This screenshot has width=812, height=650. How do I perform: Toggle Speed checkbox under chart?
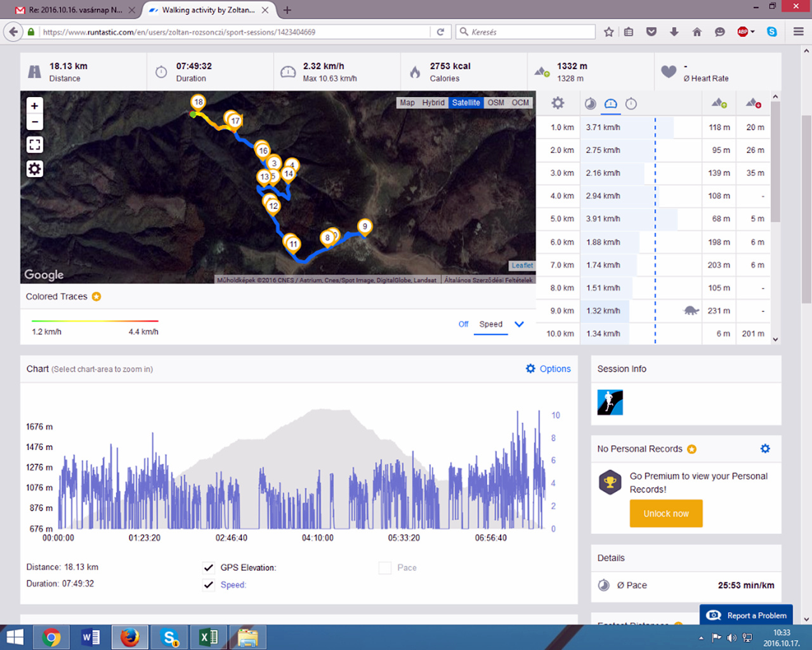pyautogui.click(x=208, y=585)
